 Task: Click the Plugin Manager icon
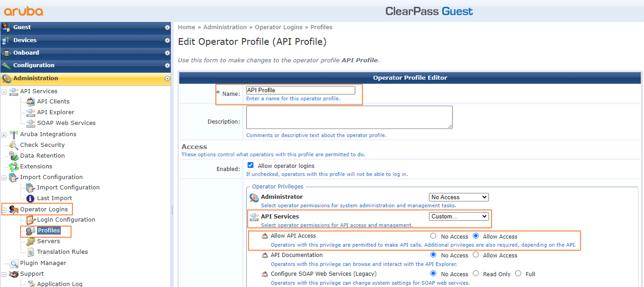tap(14, 263)
